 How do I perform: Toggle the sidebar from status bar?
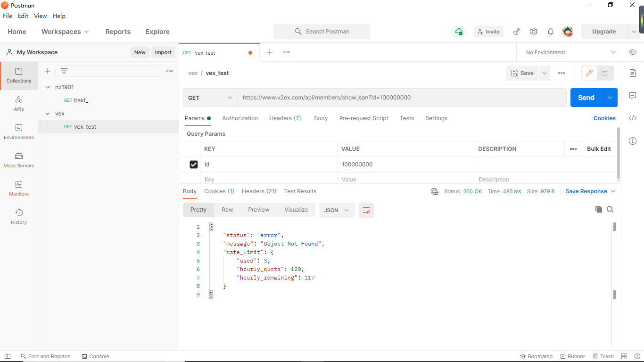click(8, 356)
